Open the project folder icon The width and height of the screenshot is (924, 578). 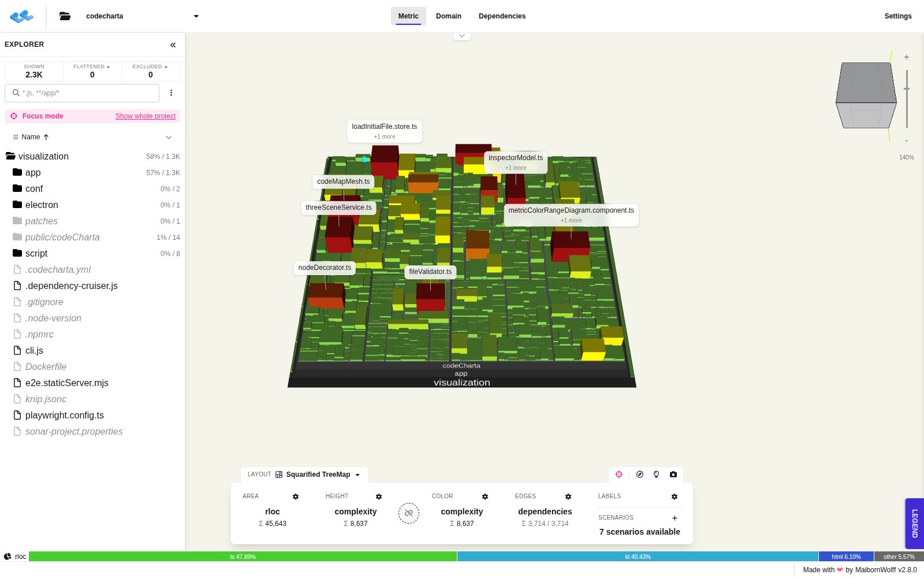[x=65, y=16]
